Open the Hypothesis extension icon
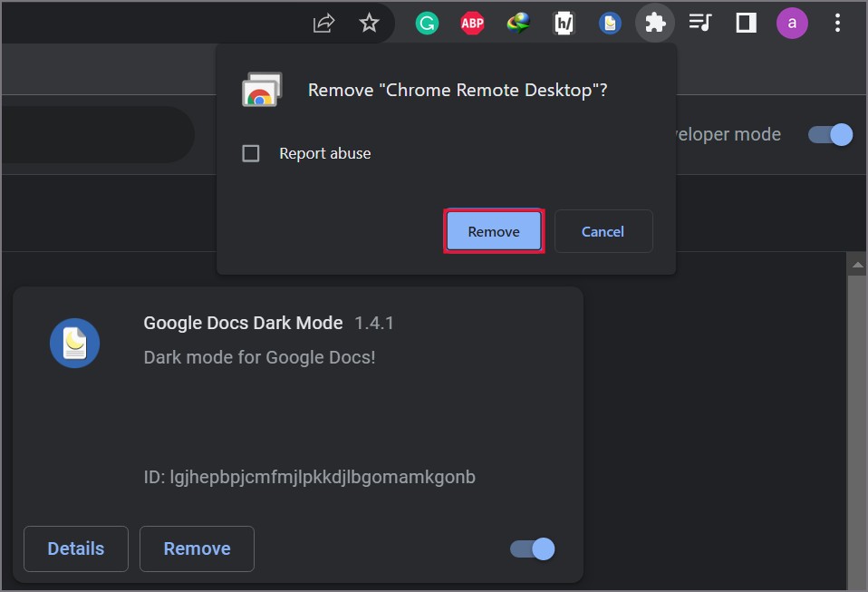 (564, 24)
